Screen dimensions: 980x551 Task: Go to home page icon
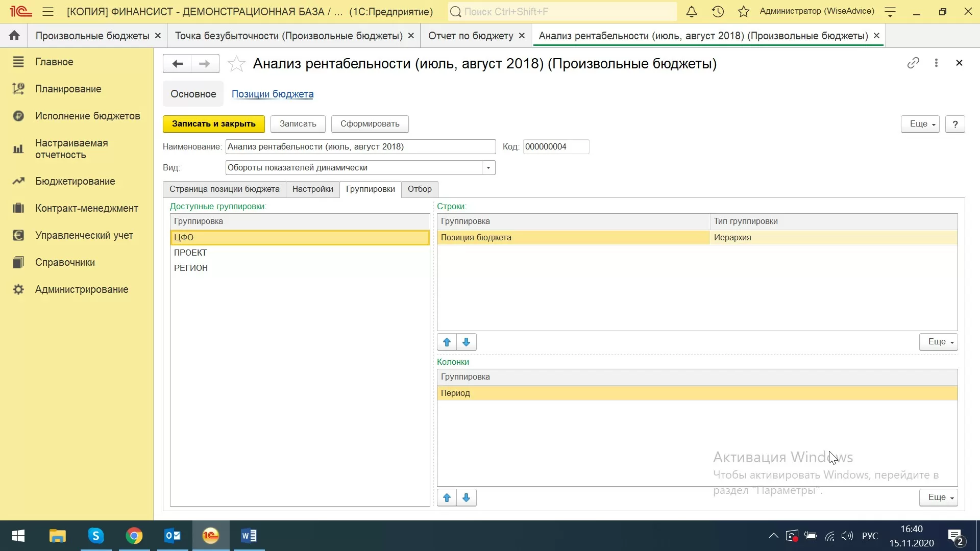pos(14,36)
